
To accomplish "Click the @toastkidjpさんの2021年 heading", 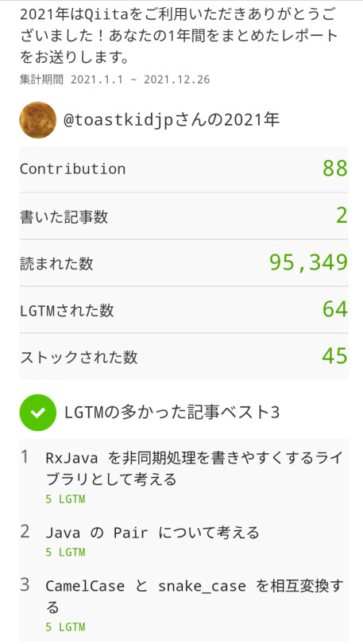I will coord(172,120).
